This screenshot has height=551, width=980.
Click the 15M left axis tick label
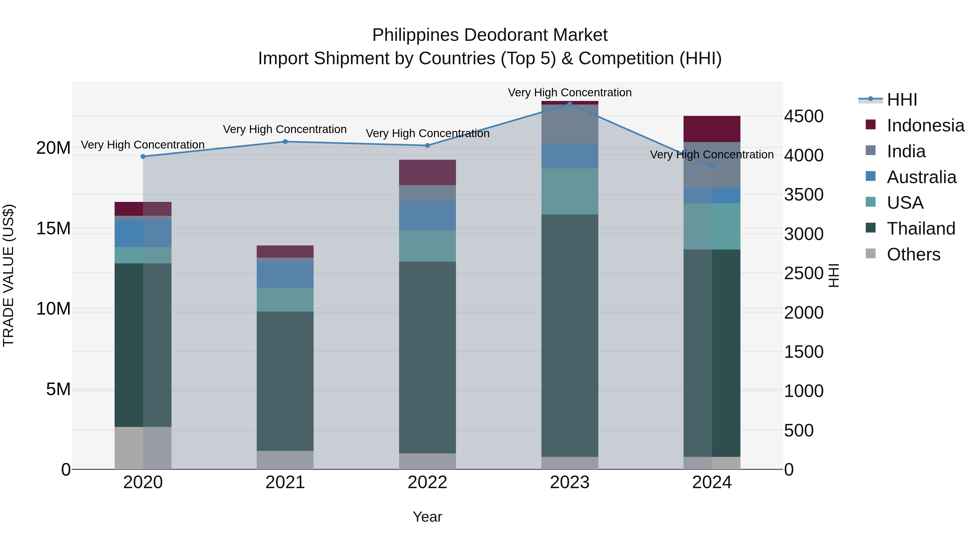tap(54, 229)
